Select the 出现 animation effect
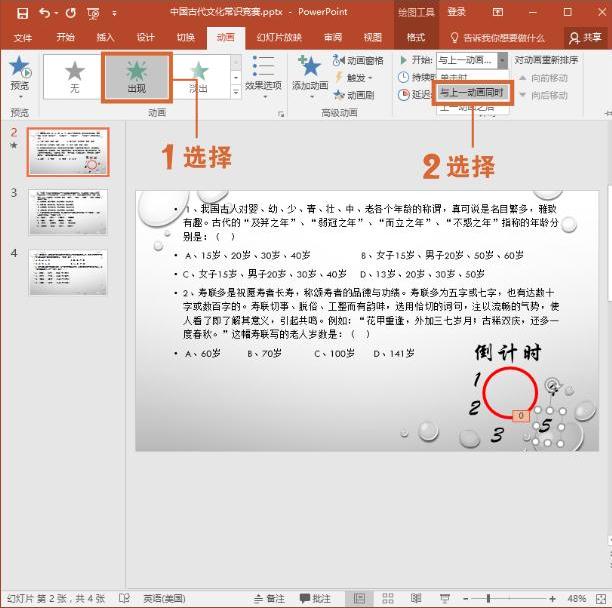 click(x=137, y=77)
